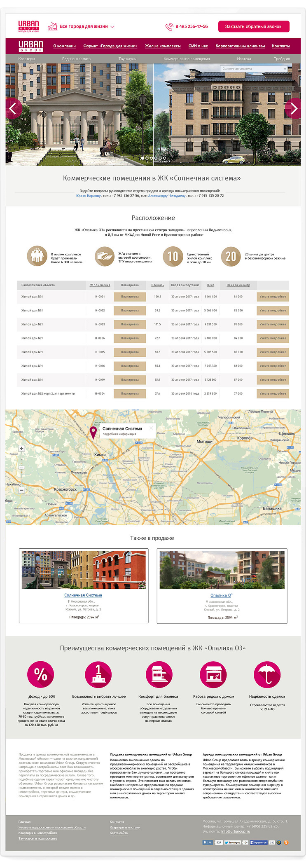Switch to the Коммерческие помещения tab

(187, 59)
